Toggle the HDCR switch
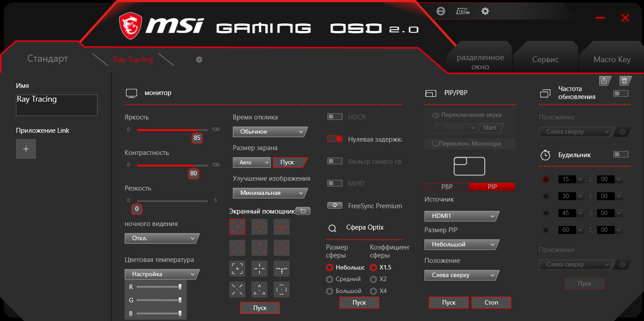 tap(335, 117)
